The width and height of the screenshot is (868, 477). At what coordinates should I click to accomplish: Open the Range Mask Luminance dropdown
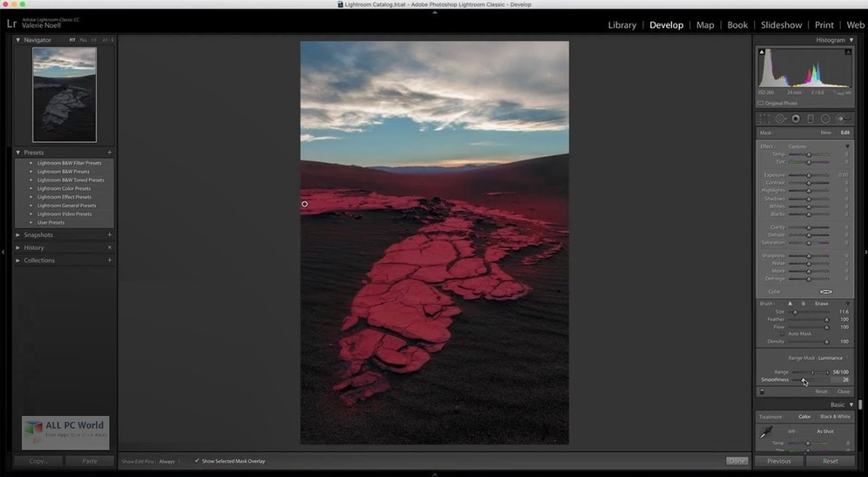pos(833,358)
